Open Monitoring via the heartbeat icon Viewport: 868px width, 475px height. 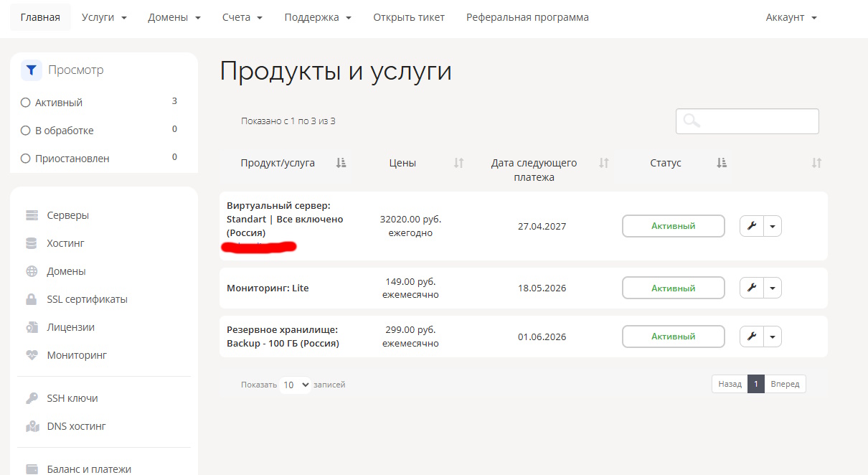click(x=32, y=355)
